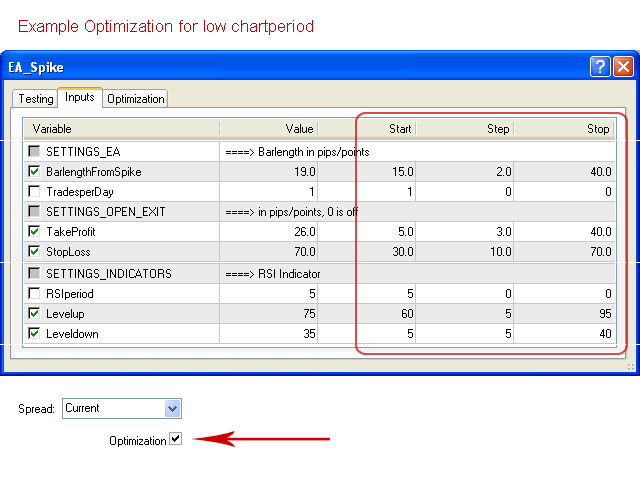Select the TakeProfit Step value cell
The width and height of the screenshot is (640, 480).
tap(465, 231)
